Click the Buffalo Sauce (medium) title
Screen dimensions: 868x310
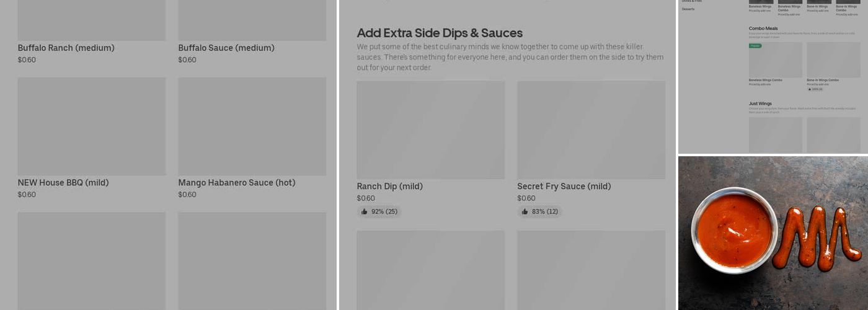(226, 48)
